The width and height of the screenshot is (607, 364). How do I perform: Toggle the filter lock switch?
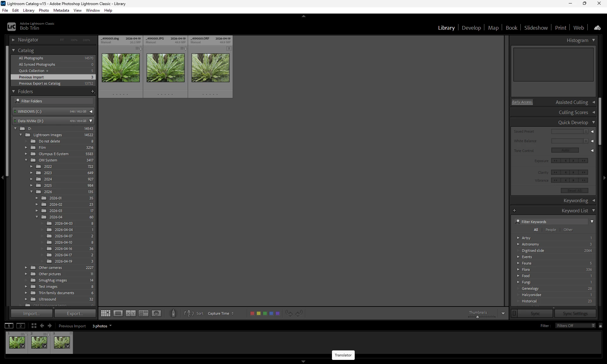(x=600, y=326)
